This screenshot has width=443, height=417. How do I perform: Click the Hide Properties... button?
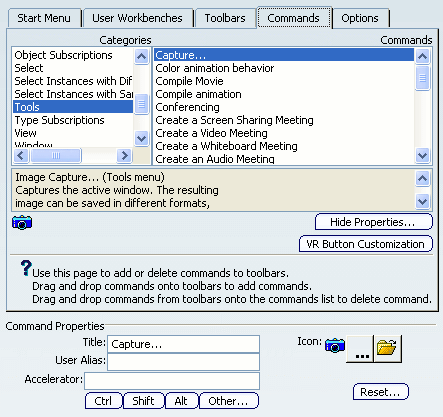(374, 222)
